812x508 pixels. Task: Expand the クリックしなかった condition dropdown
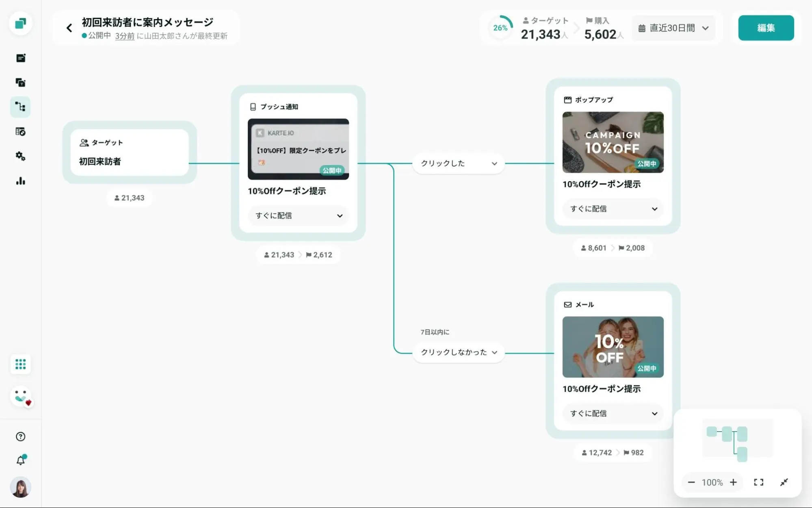(459, 352)
